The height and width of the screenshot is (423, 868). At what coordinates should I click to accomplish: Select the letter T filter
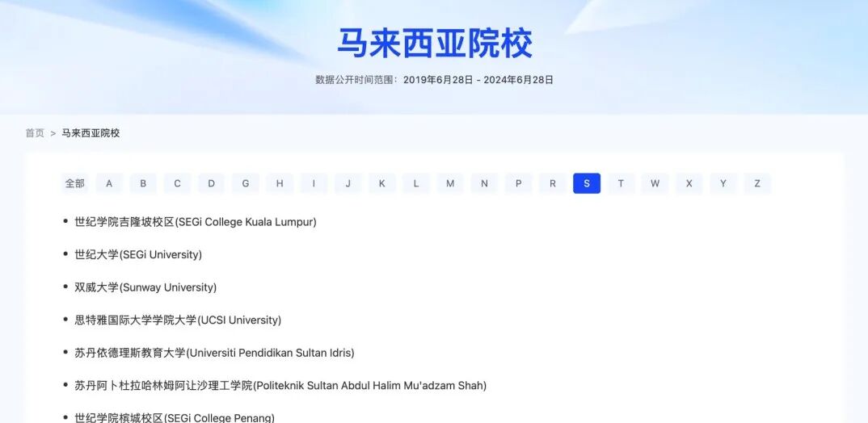tap(621, 184)
